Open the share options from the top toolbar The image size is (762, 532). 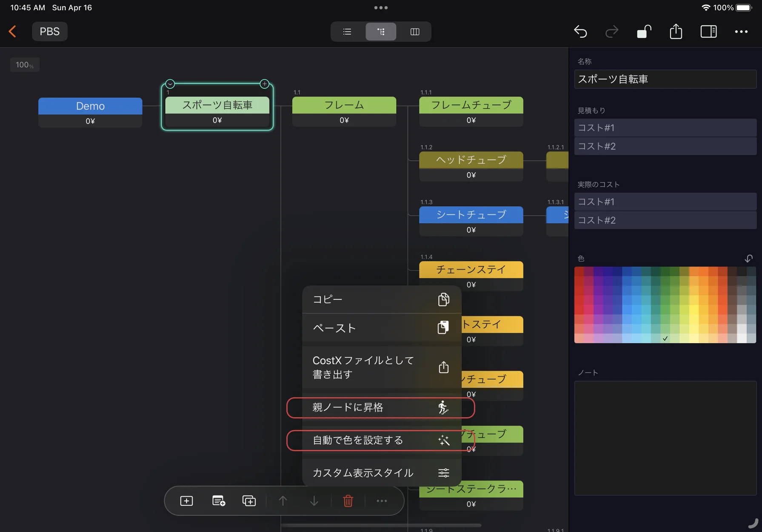pyautogui.click(x=676, y=31)
